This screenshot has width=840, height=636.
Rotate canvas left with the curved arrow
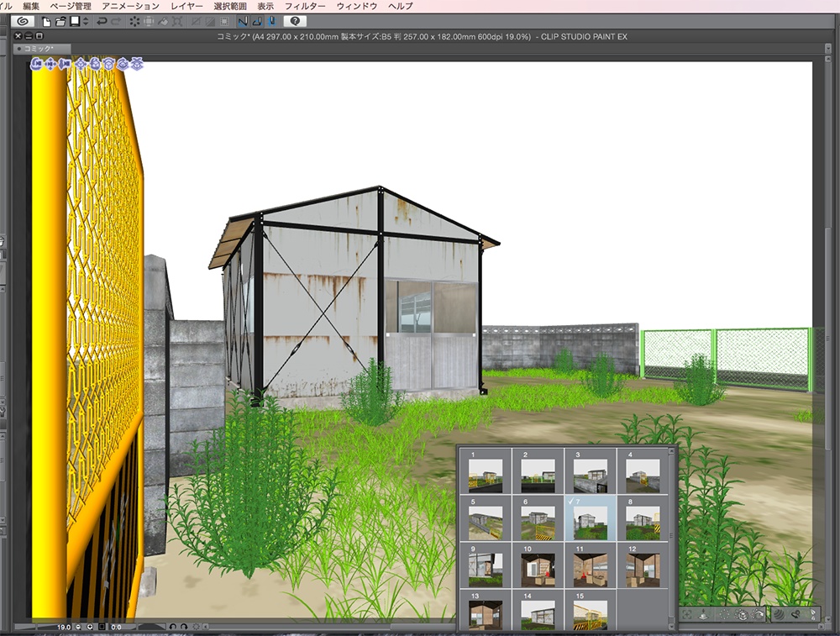click(x=172, y=627)
